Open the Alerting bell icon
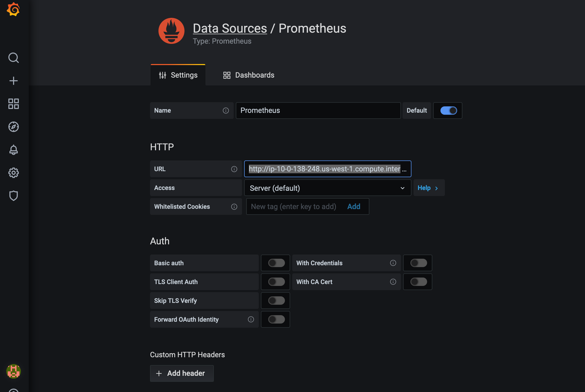 (x=13, y=150)
